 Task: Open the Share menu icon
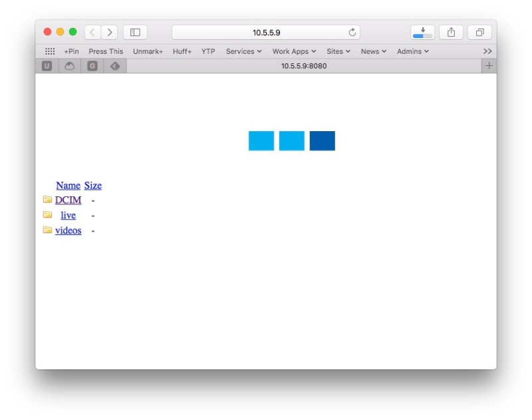452,31
